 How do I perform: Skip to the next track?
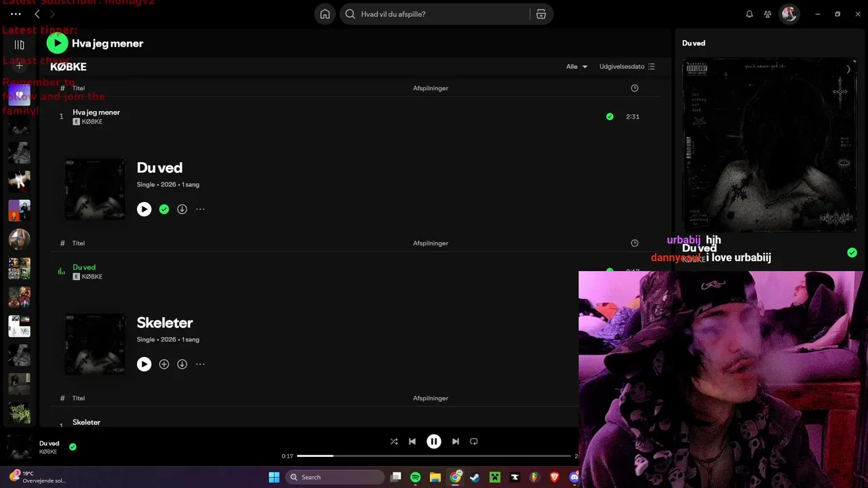(x=456, y=441)
